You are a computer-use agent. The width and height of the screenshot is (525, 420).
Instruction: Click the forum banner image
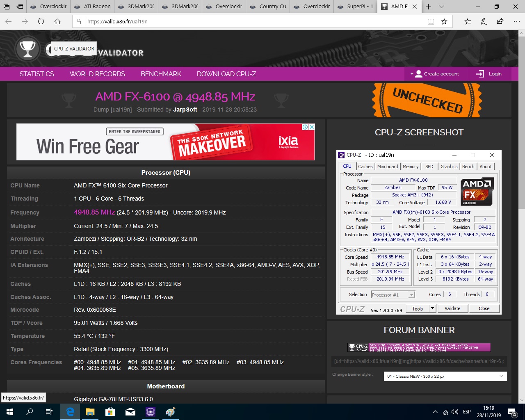pos(419,347)
